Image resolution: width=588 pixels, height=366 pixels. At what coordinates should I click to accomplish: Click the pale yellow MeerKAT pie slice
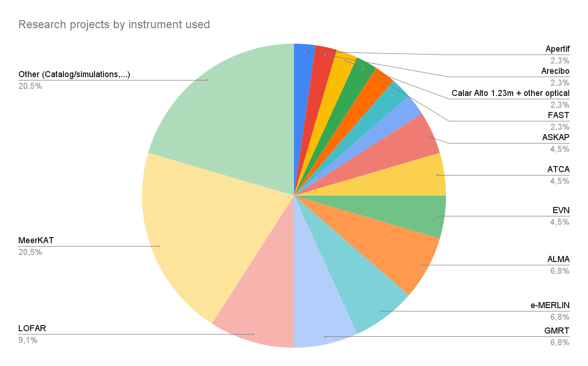(x=198, y=235)
